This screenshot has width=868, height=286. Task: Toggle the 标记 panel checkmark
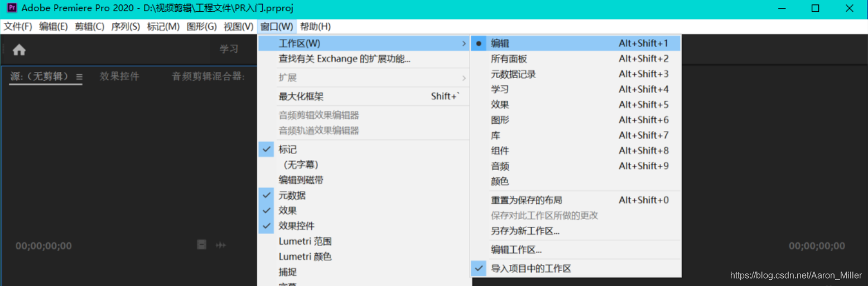(x=267, y=149)
